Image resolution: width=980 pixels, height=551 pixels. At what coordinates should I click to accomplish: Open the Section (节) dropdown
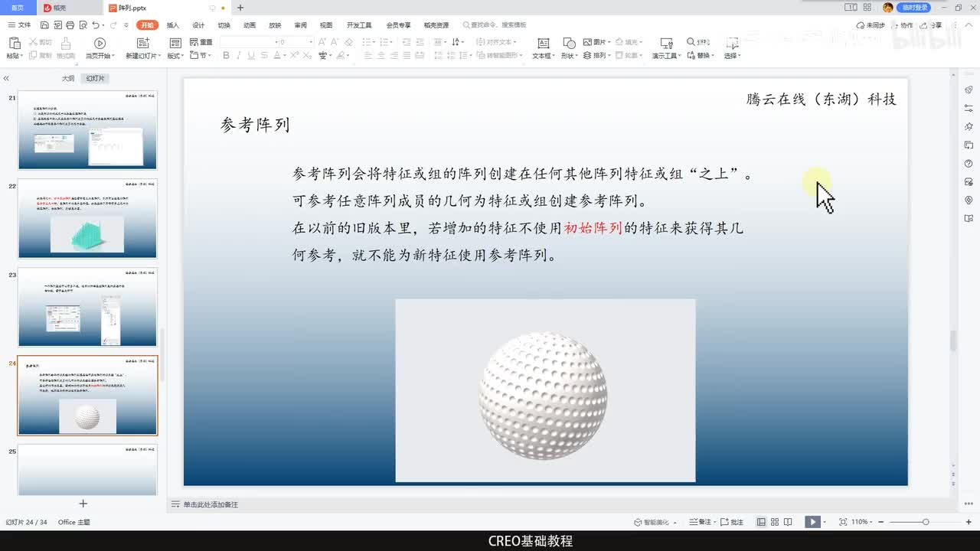pos(210,56)
